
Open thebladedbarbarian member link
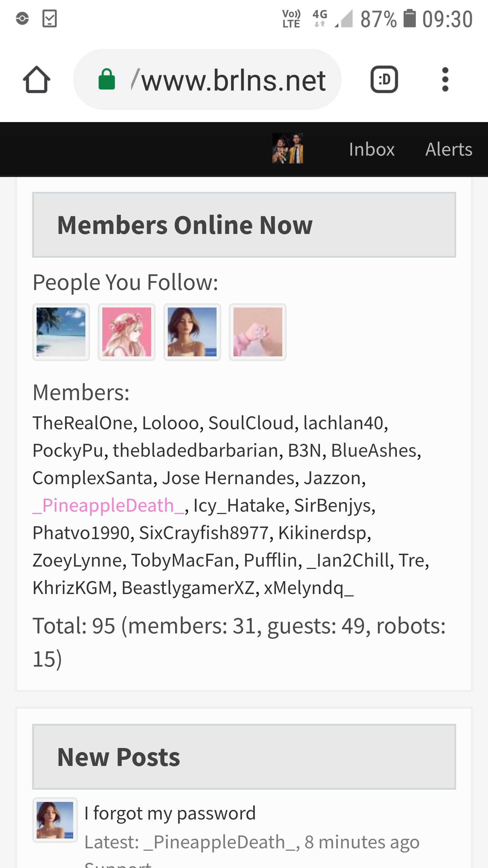(x=196, y=450)
